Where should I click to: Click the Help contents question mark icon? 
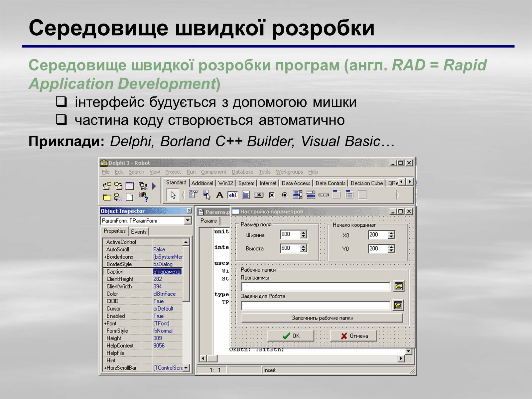click(x=144, y=197)
